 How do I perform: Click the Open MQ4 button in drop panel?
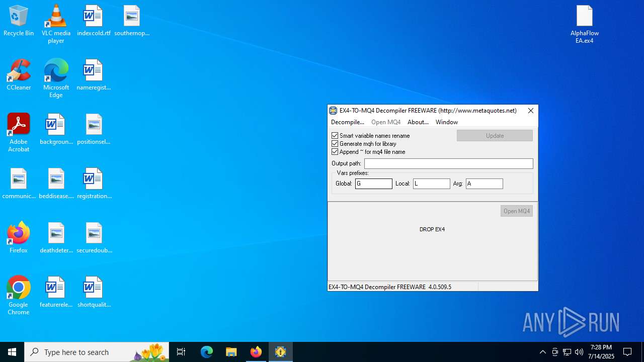(517, 211)
